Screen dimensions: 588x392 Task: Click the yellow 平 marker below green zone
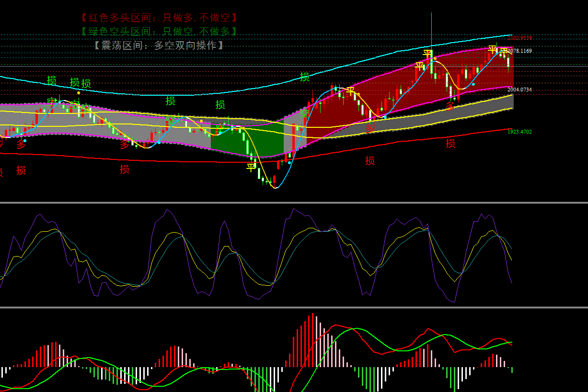(x=251, y=168)
